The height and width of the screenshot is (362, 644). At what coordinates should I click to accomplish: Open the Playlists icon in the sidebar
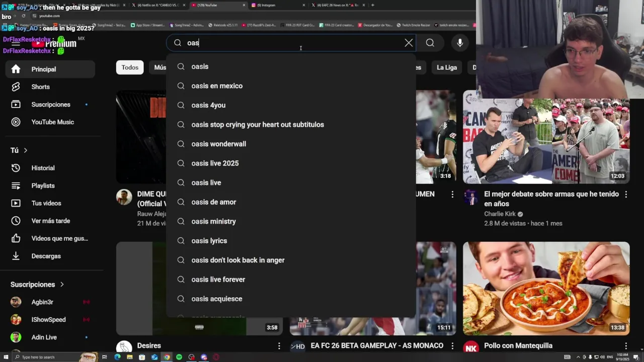[16, 186]
